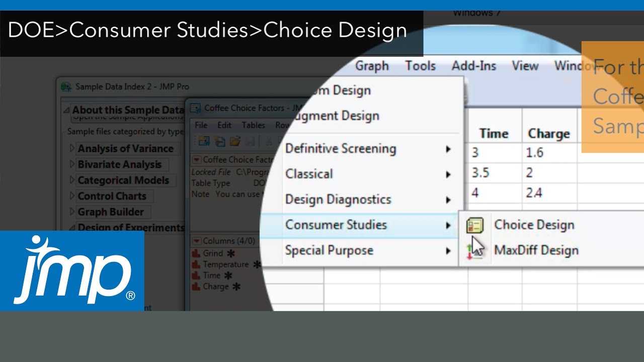Expand the Graph Builder section

click(72, 212)
